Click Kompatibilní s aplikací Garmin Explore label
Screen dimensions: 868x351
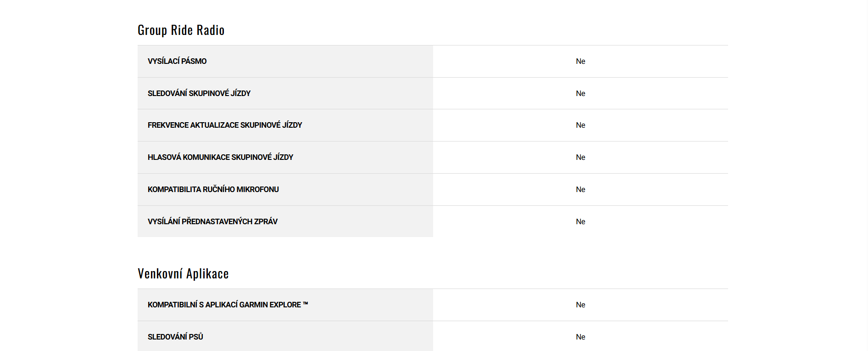224,305
